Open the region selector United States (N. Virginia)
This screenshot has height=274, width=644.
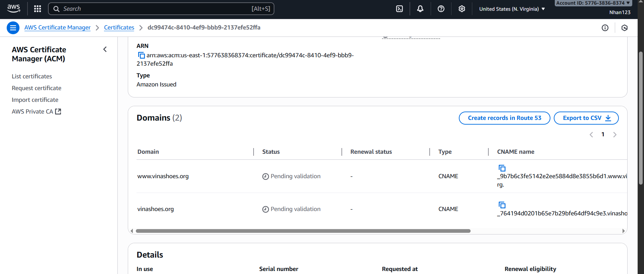point(512,9)
